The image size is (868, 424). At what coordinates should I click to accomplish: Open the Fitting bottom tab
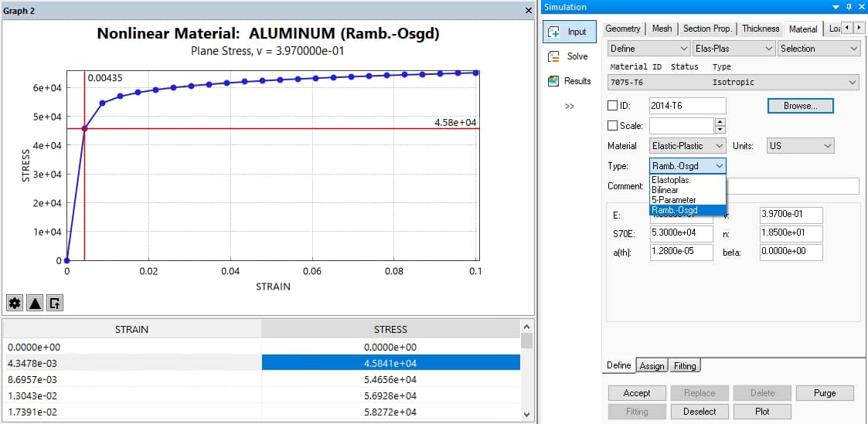click(684, 366)
